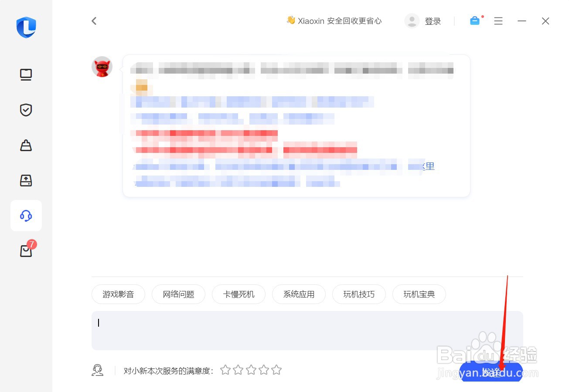
Task: Go back using the arrow at top left
Action: pos(94,20)
